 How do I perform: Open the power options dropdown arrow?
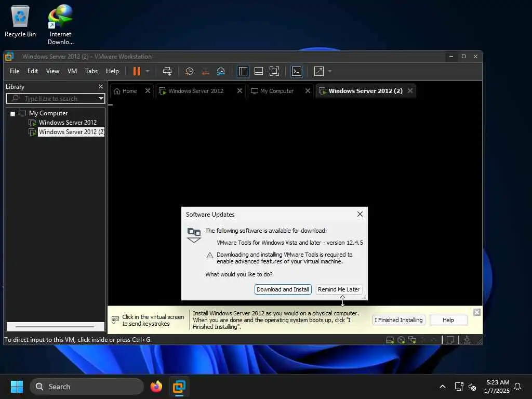pos(148,71)
